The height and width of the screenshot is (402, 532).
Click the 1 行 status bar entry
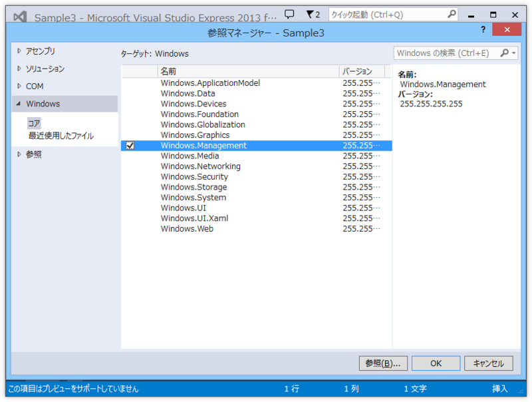coord(292,389)
